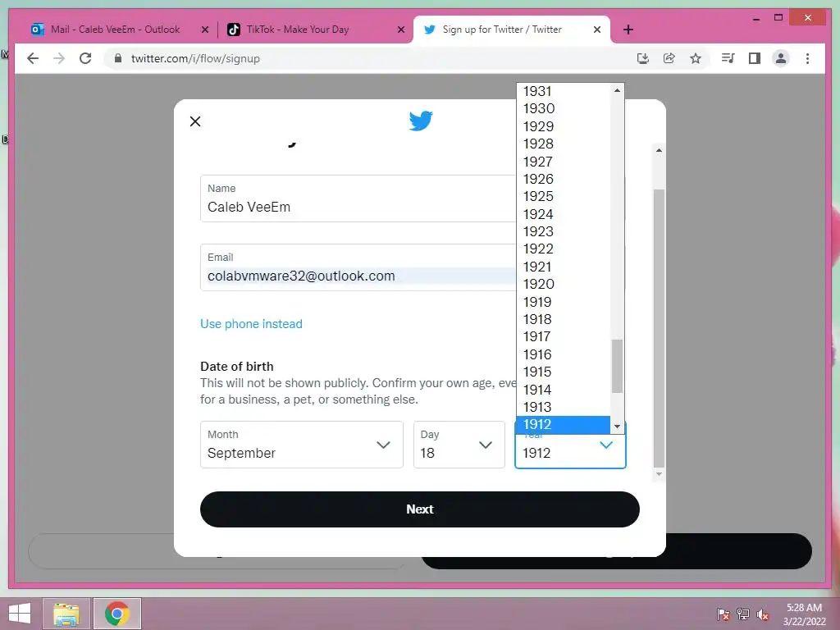Click the year list scrollbar thumb
The width and height of the screenshot is (840, 630).
[x=617, y=366]
